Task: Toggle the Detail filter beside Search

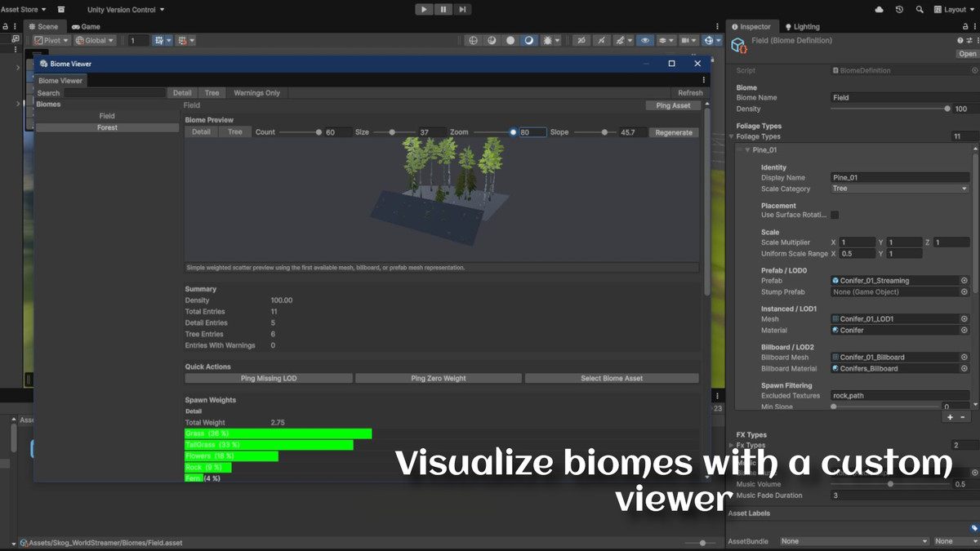Action: (182, 93)
